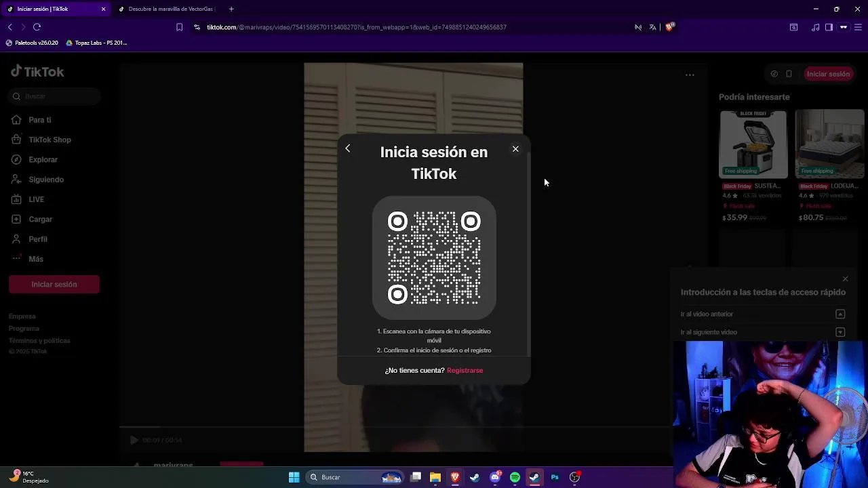
Task: Focus the TikTok Buscar search field
Action: click(55, 96)
